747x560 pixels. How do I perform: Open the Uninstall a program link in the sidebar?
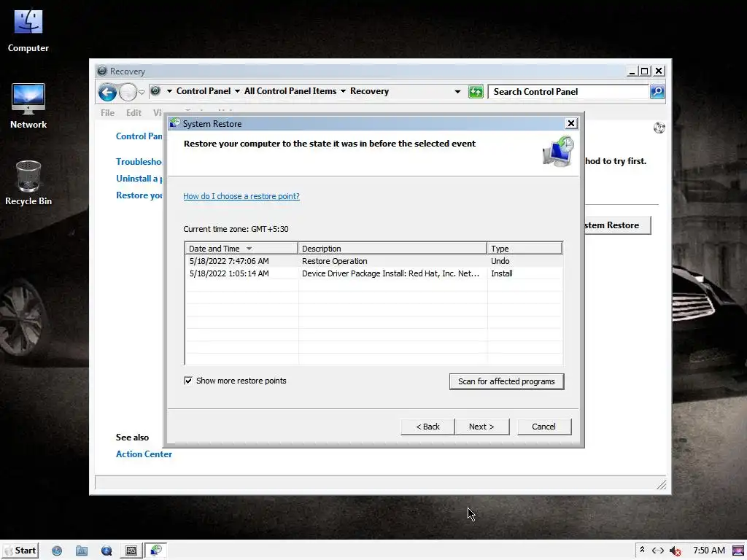coord(139,179)
